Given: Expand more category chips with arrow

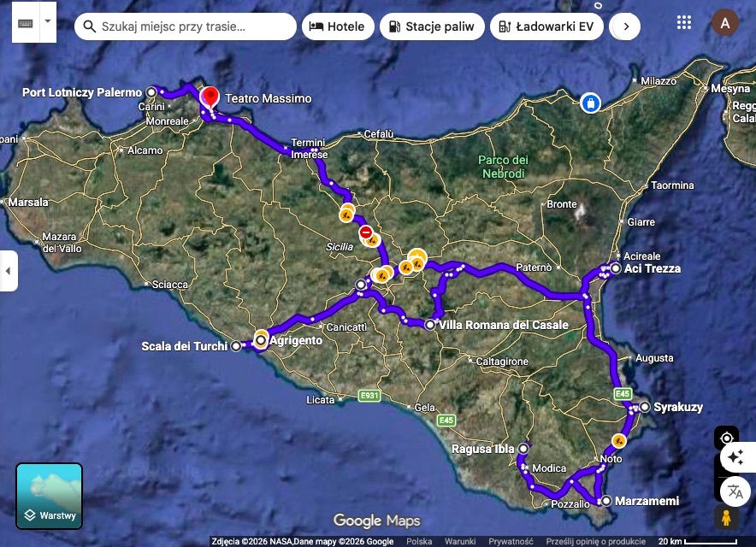Looking at the screenshot, I should (x=626, y=26).
